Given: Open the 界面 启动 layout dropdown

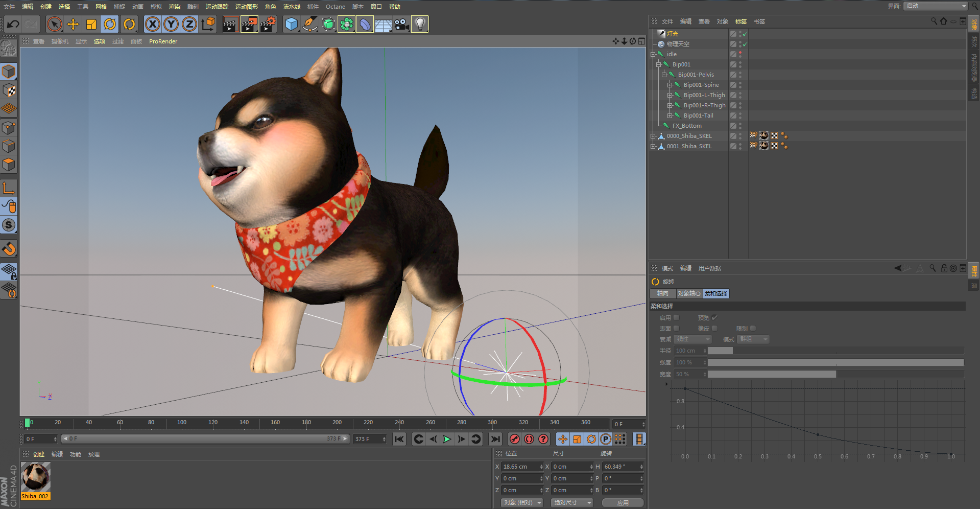Looking at the screenshot, I should 936,6.
